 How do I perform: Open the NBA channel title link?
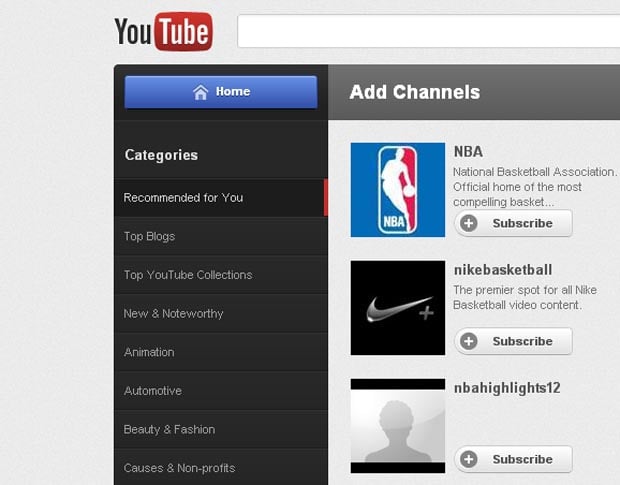(468, 152)
